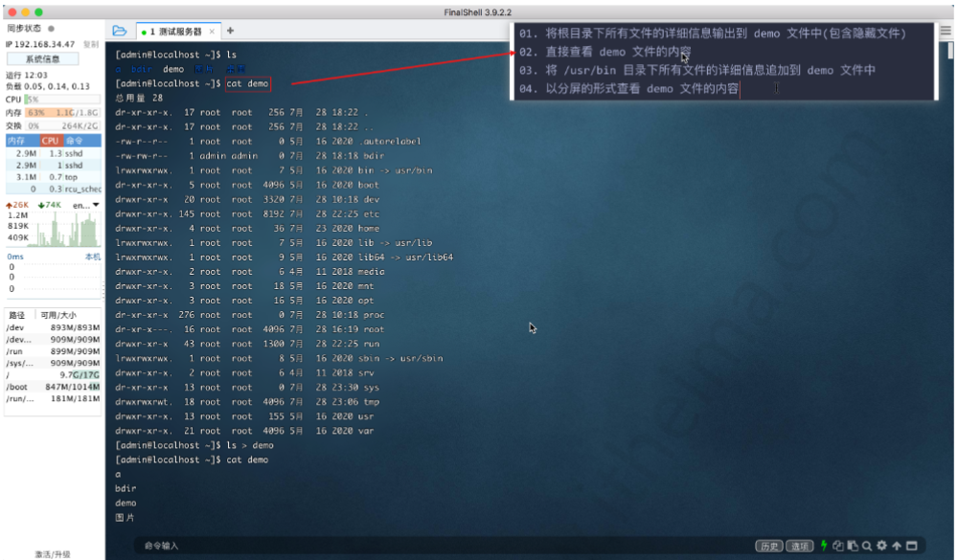This screenshot has width=958, height=560.
Task: Click the up arrow icon in command bar
Action: 897,546
